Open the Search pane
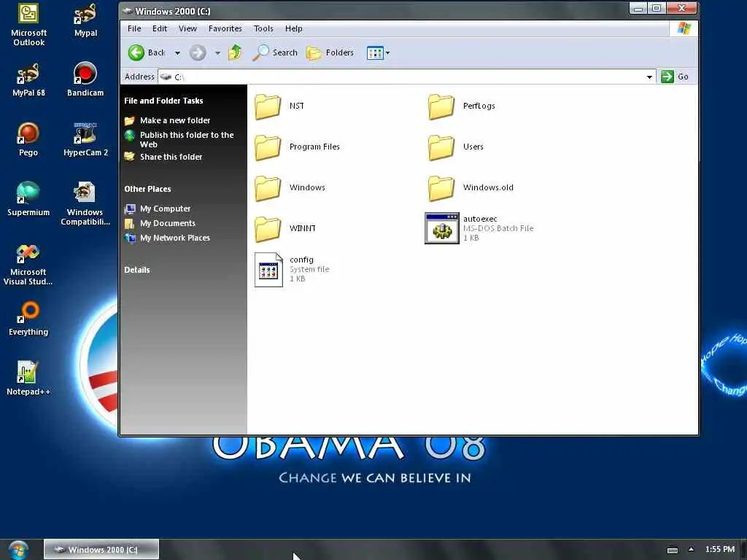The image size is (747, 560). (x=275, y=52)
